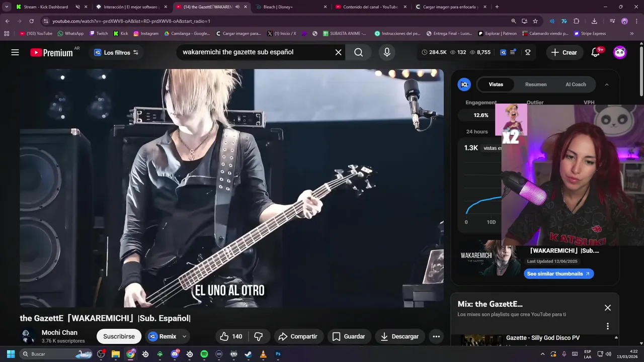Open Discord from the taskbar
Screen dimensions: 644x362
point(175,354)
